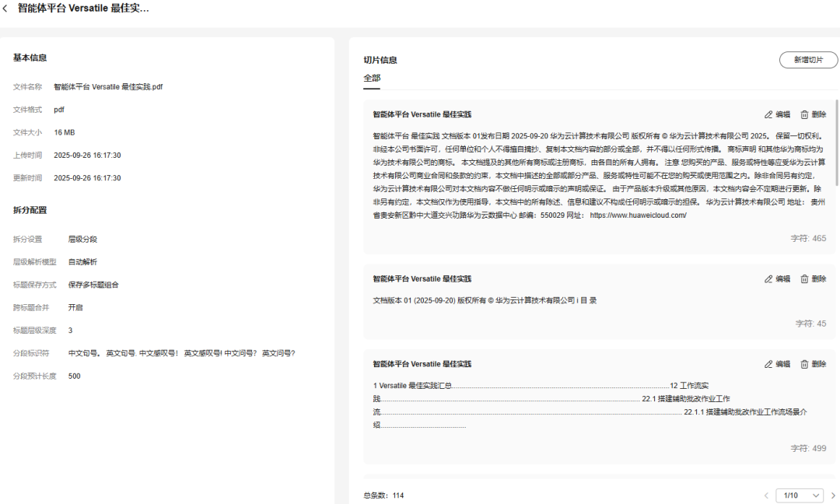The height and width of the screenshot is (504, 840).
Task: Click the trash icon on the 45-character slice
Action: tap(804, 279)
